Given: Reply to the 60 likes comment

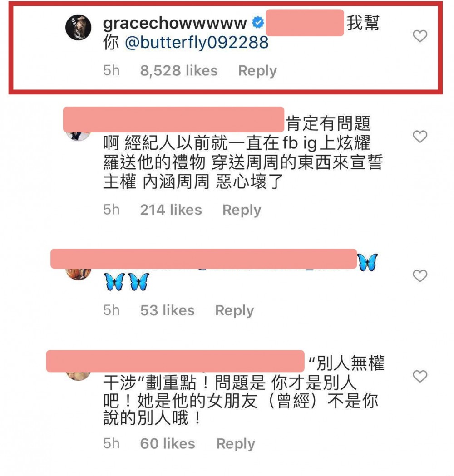Looking at the screenshot, I should click(x=236, y=444).
